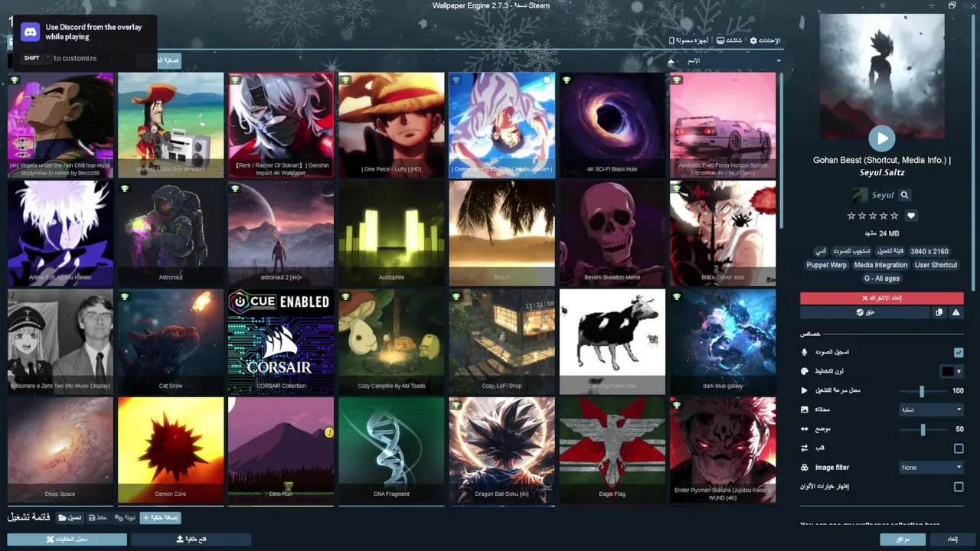Select the Demon Core wallpaper
Viewport: 980px width, 551px height.
(x=171, y=450)
